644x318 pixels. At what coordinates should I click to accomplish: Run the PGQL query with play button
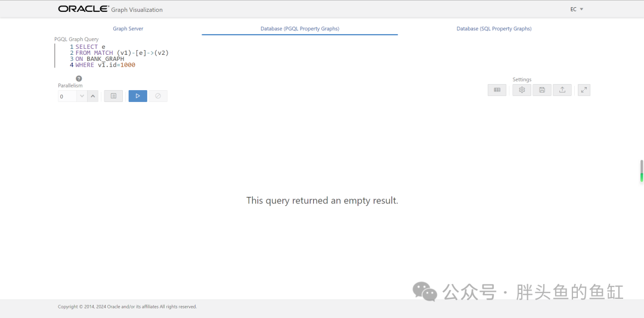click(138, 96)
